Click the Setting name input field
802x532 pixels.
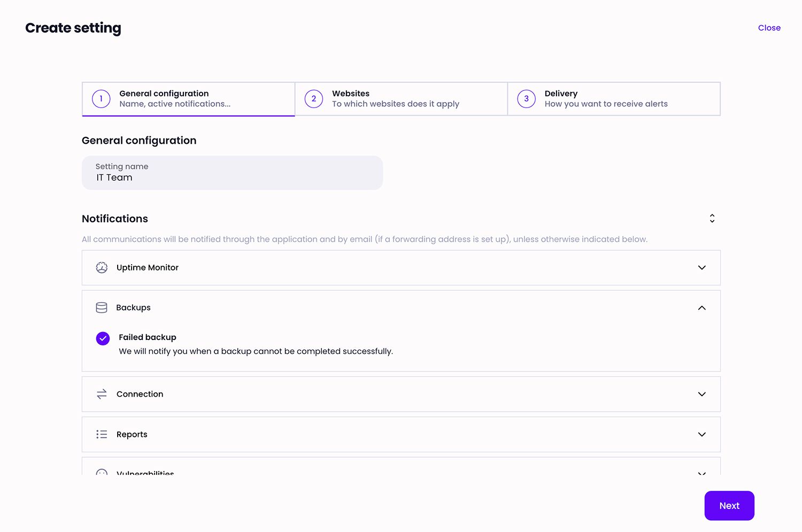[232, 177]
